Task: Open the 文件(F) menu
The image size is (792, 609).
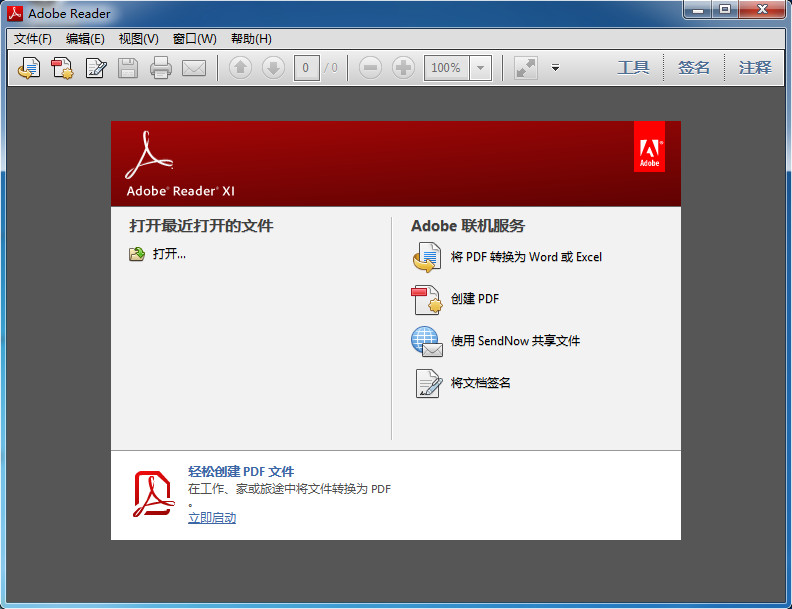Action: coord(32,39)
